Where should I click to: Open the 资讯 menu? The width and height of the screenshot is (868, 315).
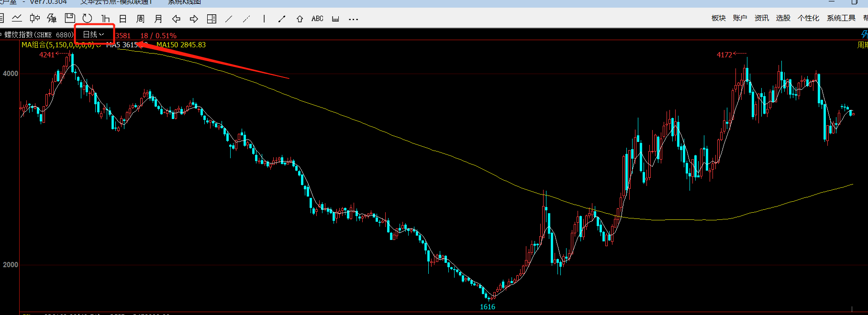coord(761,18)
